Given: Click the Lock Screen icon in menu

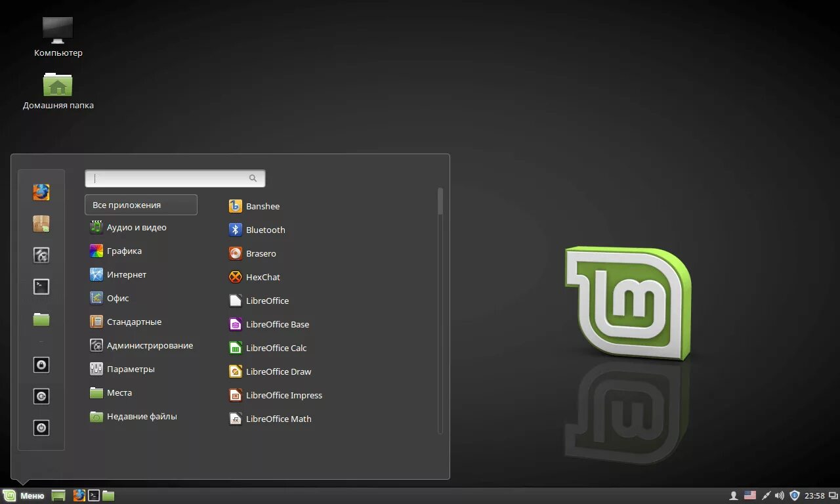Looking at the screenshot, I should click(41, 365).
